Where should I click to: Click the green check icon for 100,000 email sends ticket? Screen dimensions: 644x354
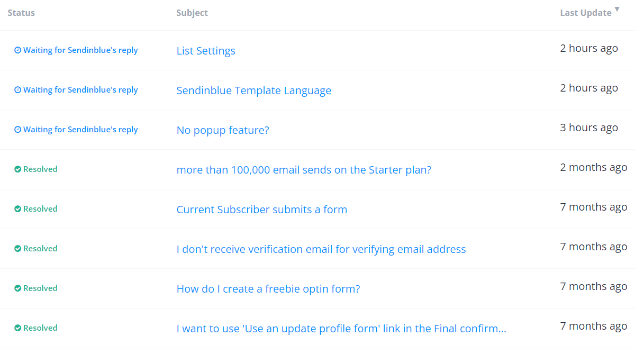point(17,169)
